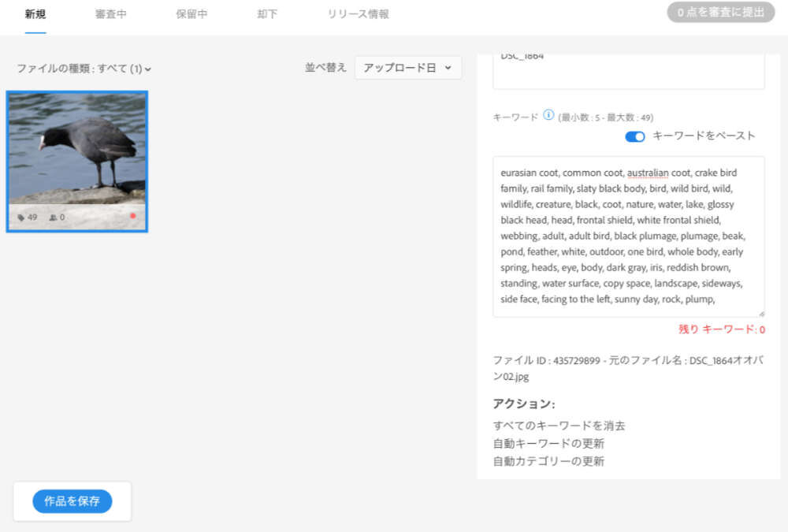Screen dimensions: 788x532
Task: Toggle the キーワードをペースト switch
Action: pyautogui.click(x=634, y=136)
